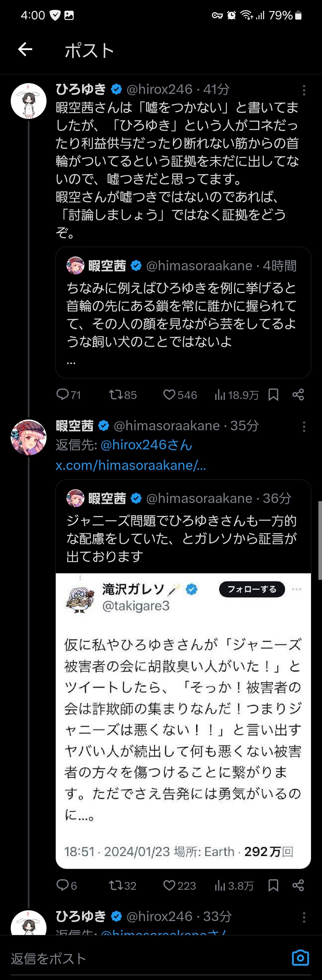Open three-dot menu on bottom ひろゆき post
Screen dimensions: 322x980
click(304, 917)
